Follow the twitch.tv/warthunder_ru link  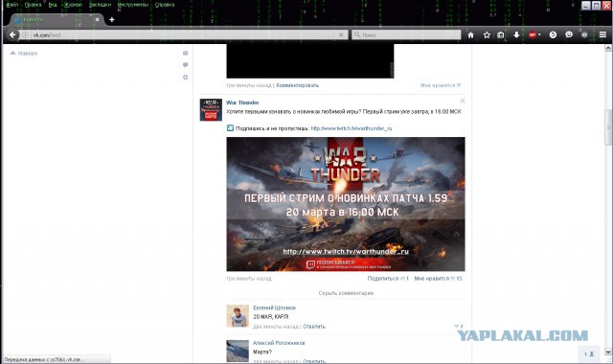pos(352,128)
